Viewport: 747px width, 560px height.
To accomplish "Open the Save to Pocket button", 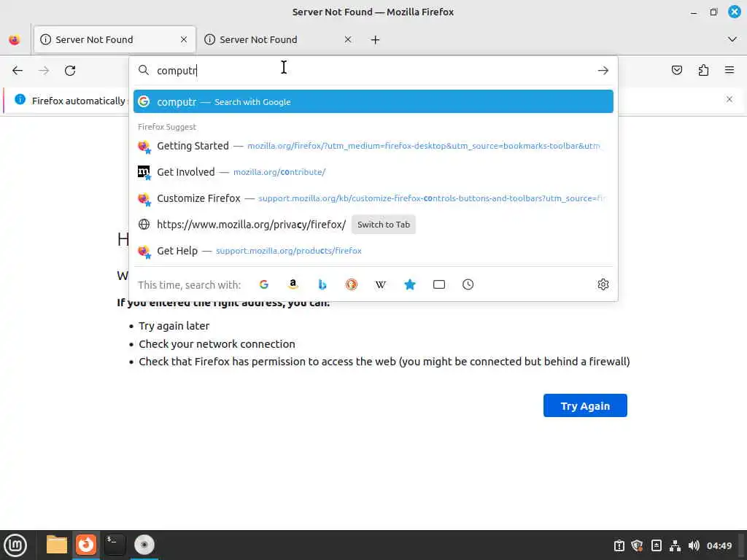I will pos(676,71).
